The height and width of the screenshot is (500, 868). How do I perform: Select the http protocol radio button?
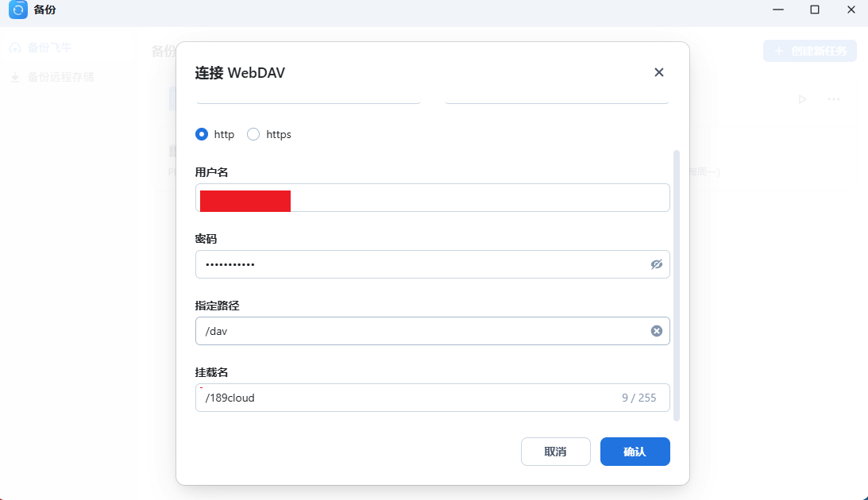point(202,135)
